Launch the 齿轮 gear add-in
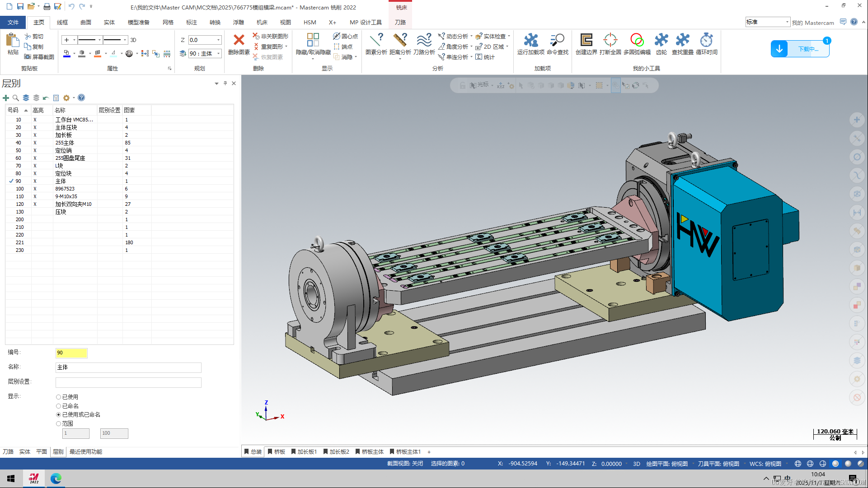Viewport: 868px width, 488px height. [661, 41]
